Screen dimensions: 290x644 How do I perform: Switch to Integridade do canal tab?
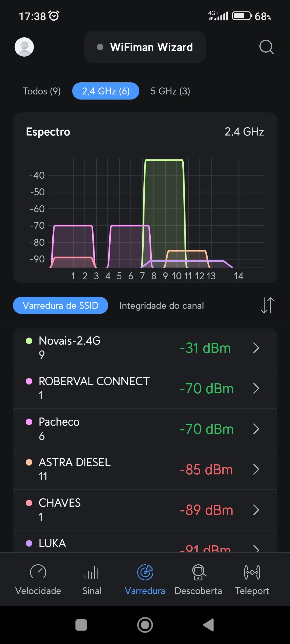click(x=162, y=306)
